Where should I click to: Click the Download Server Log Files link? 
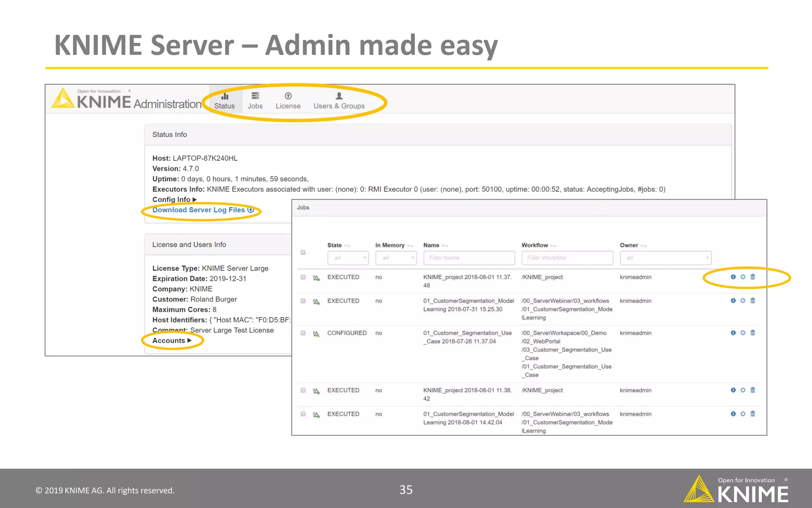(x=198, y=210)
